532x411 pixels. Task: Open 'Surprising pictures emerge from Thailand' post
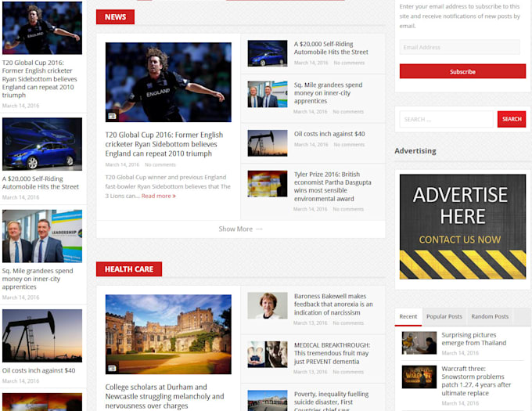(473, 339)
